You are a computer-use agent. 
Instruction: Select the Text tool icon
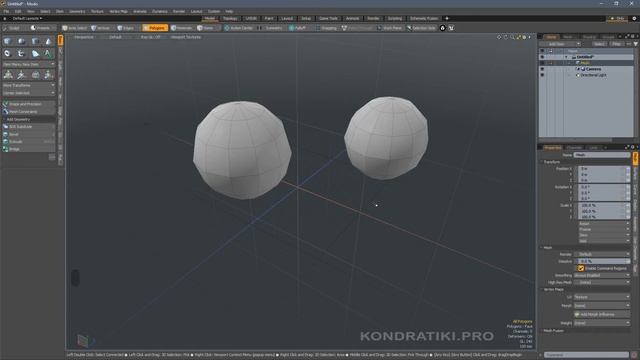48,53
